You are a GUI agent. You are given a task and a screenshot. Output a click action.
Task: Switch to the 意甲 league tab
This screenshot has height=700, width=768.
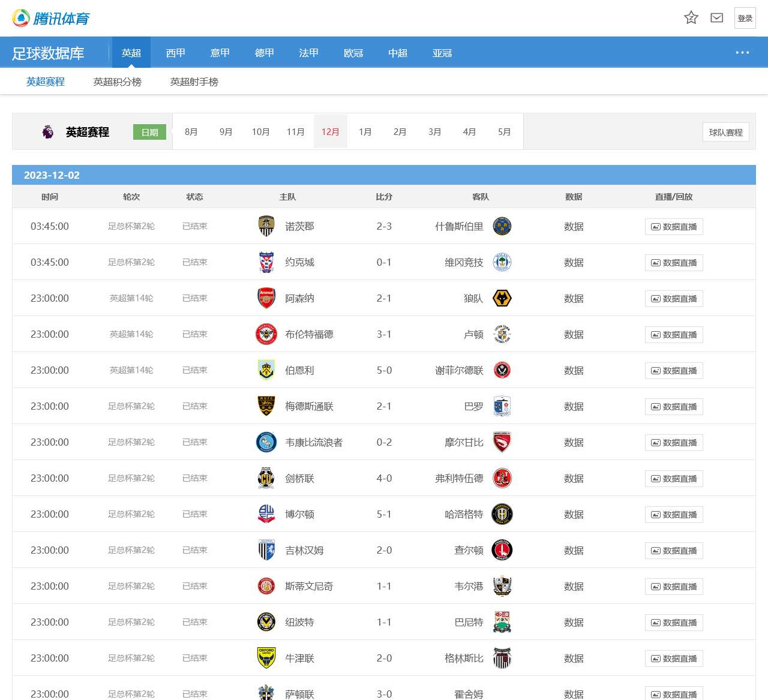pos(220,53)
